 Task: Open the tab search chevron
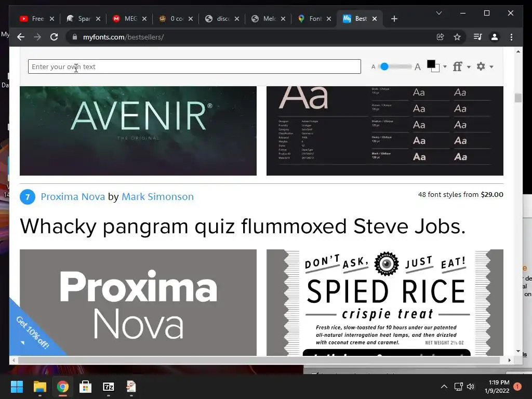pyautogui.click(x=438, y=13)
